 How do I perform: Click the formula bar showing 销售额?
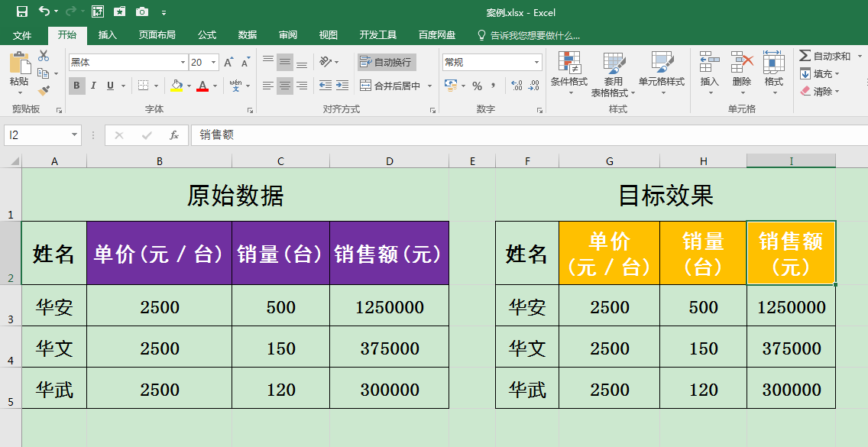[x=530, y=135]
